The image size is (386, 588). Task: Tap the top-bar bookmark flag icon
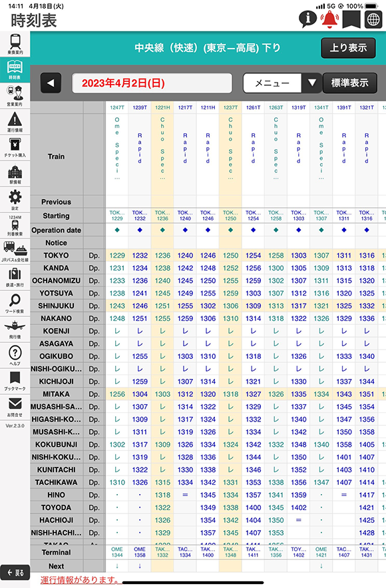tap(351, 19)
